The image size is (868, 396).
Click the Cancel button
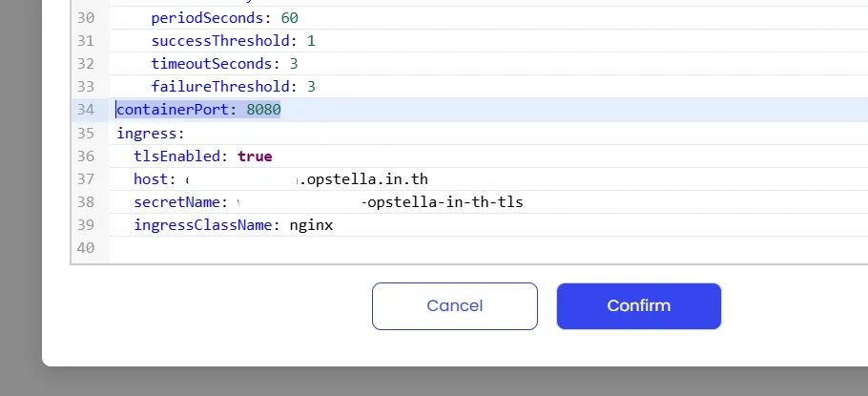[x=454, y=306]
